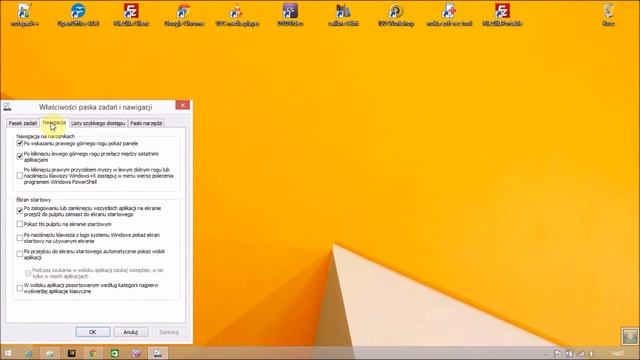Open the VLC media player desktop shortcut
Image resolution: width=640 pixels, height=360 pixels.
tap(237, 15)
